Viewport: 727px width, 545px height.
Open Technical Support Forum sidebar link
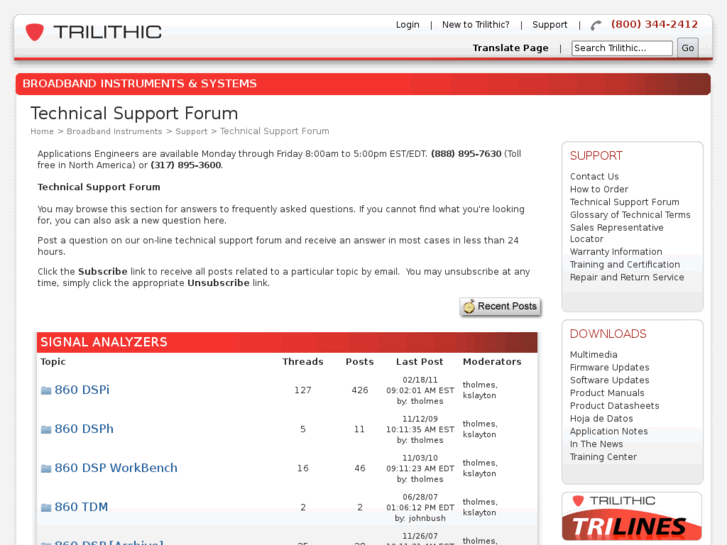tap(625, 202)
